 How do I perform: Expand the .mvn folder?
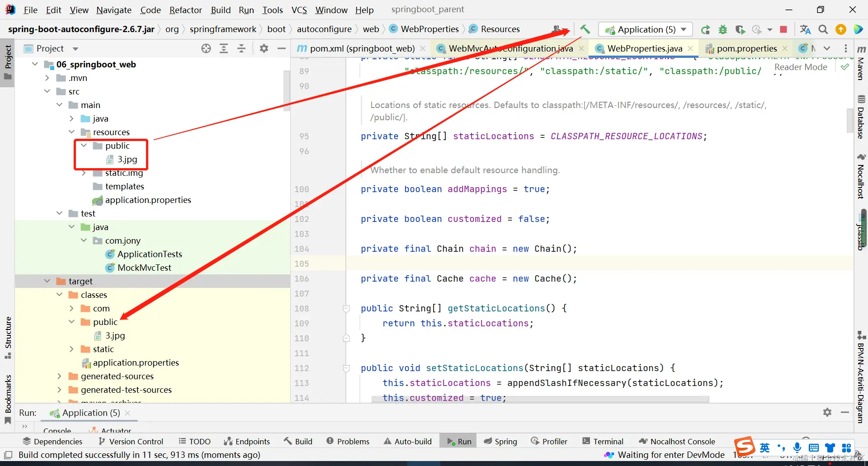(47, 78)
